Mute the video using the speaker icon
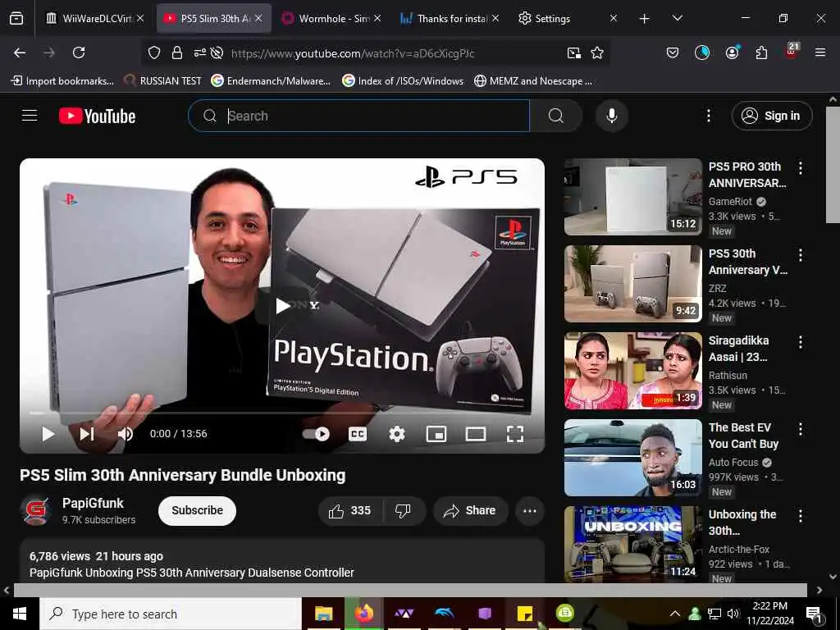Viewport: 840px width, 630px height. [126, 434]
